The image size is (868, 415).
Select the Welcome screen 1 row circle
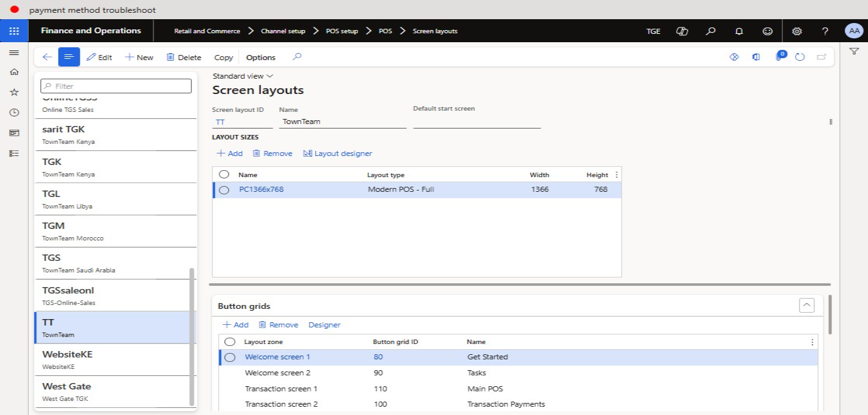tap(230, 357)
